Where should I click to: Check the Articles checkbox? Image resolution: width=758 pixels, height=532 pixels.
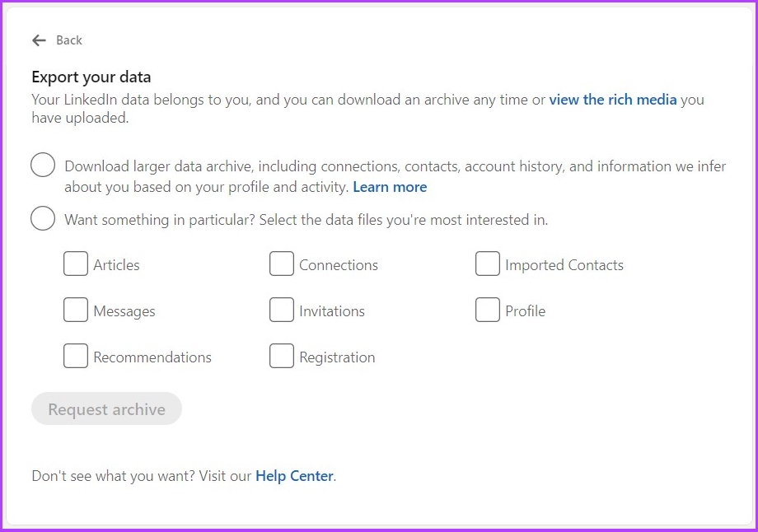76,264
